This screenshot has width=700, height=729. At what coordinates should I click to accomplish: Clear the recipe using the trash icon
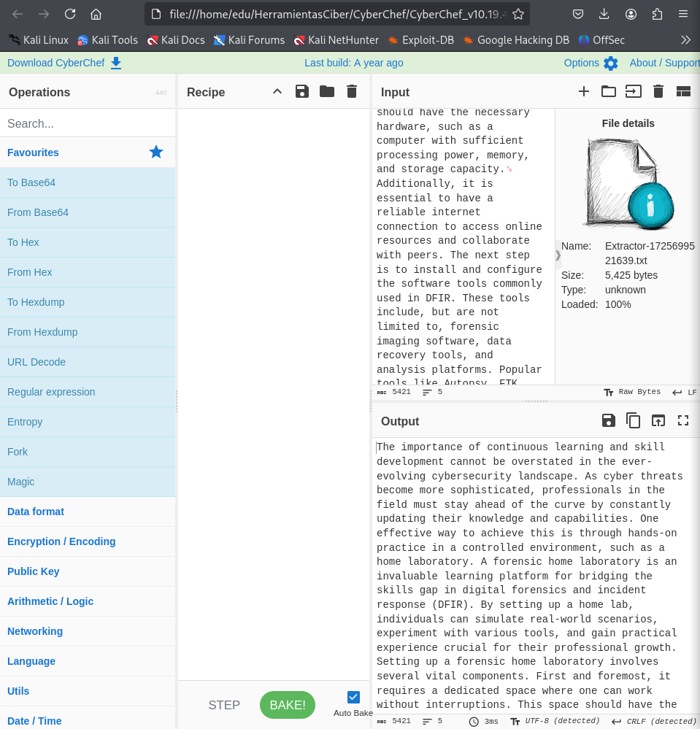[x=352, y=92]
